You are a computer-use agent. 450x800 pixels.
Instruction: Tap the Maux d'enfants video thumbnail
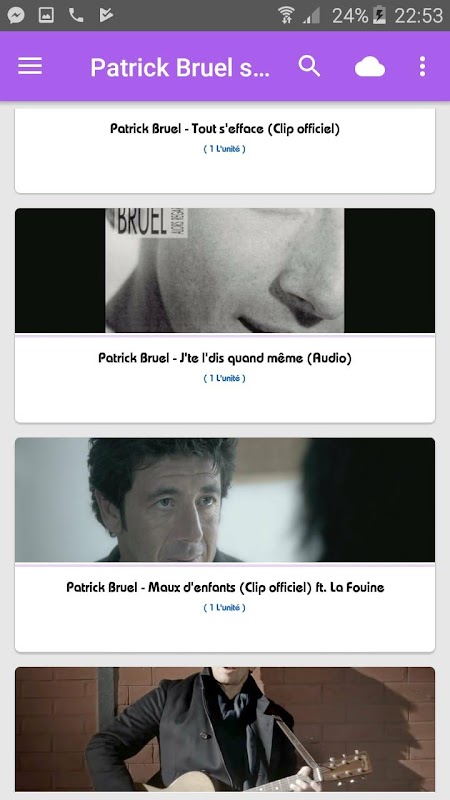tap(225, 500)
